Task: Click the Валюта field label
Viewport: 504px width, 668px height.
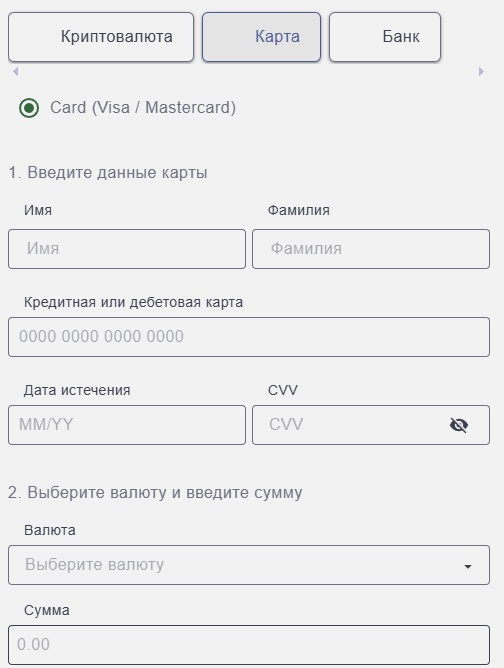Action: [50, 530]
